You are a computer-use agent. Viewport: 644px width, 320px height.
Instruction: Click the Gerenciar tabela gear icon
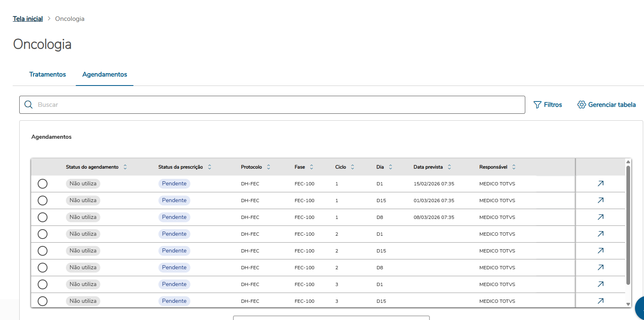click(x=581, y=105)
